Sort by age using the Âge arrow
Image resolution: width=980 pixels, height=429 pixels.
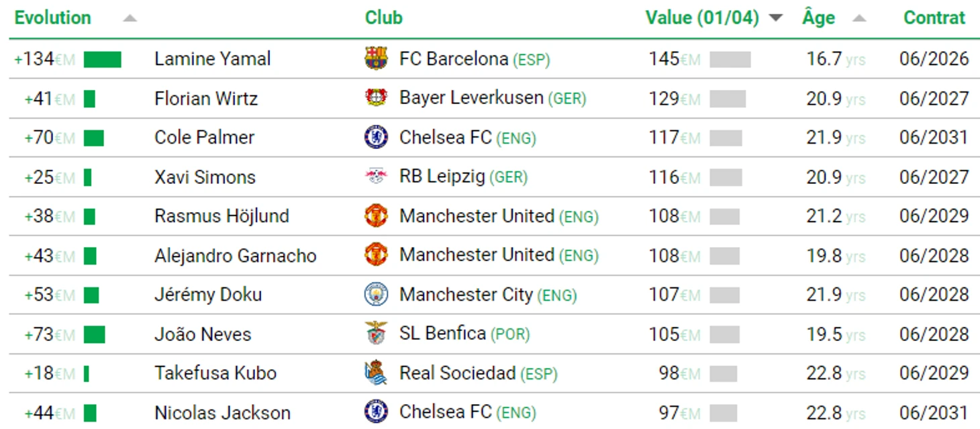[x=859, y=18]
